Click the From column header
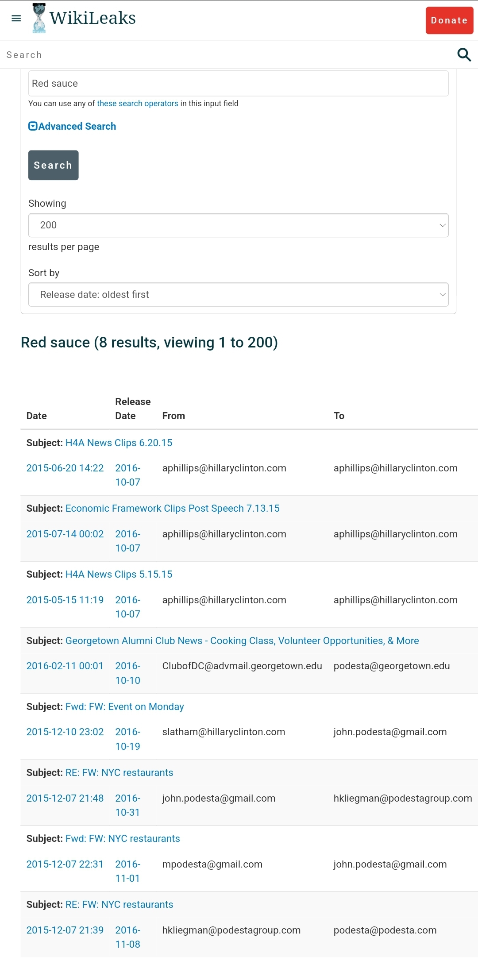This screenshot has height=980, width=478. click(x=173, y=416)
